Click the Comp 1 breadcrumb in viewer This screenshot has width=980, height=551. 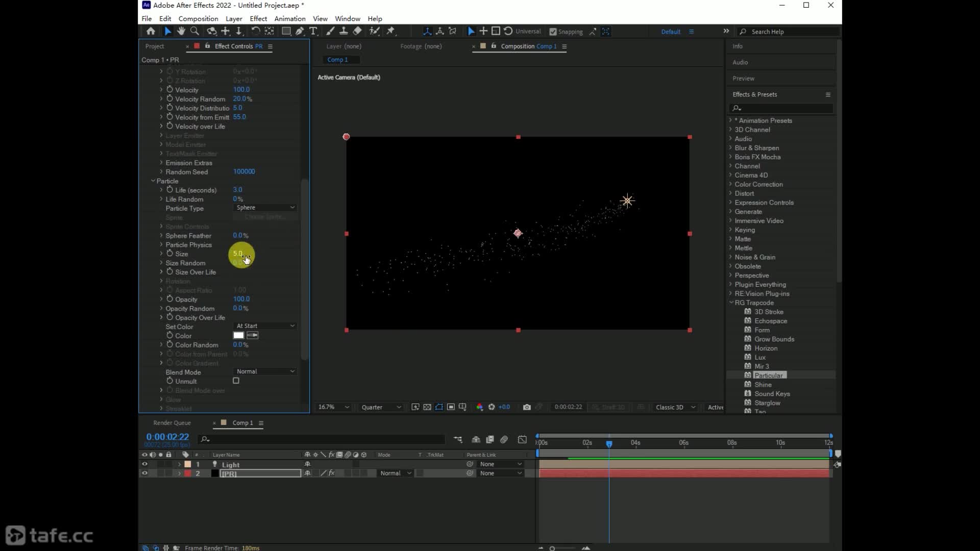[337, 60]
